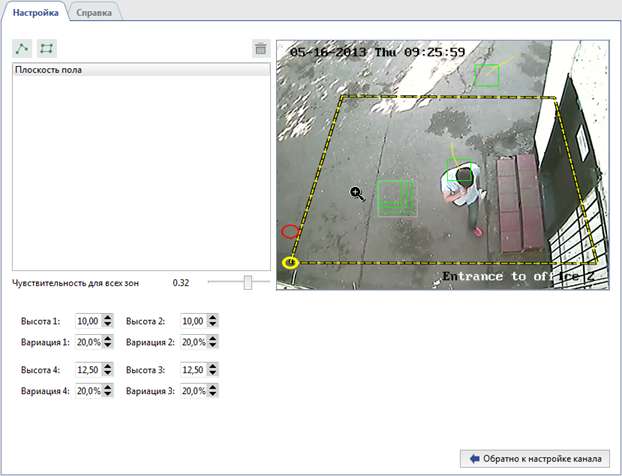This screenshot has height=476, width=622.
Task: Adjust the sensitivity slider for all zones
Action: coord(247,283)
